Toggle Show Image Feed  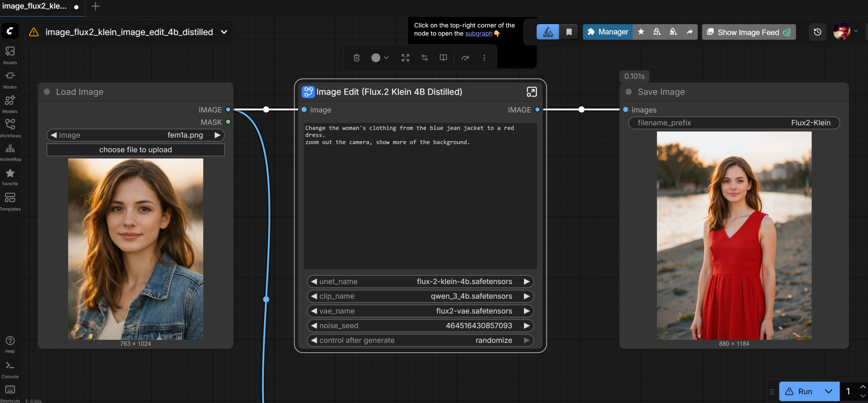pos(749,32)
